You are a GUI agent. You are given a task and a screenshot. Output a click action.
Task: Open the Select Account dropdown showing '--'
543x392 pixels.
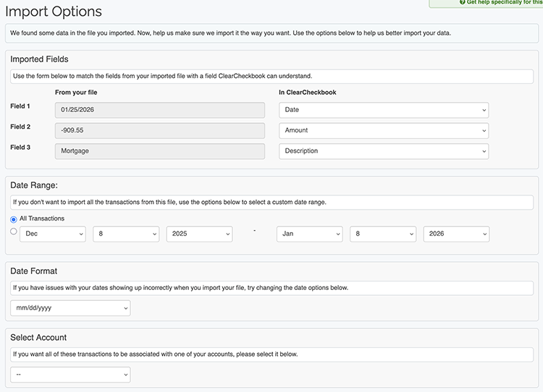click(x=70, y=375)
